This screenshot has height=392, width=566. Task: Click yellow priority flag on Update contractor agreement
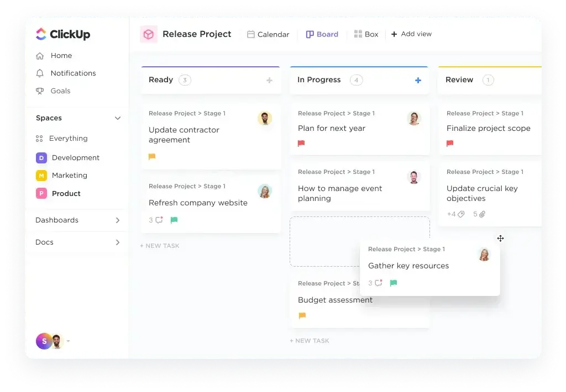point(152,156)
